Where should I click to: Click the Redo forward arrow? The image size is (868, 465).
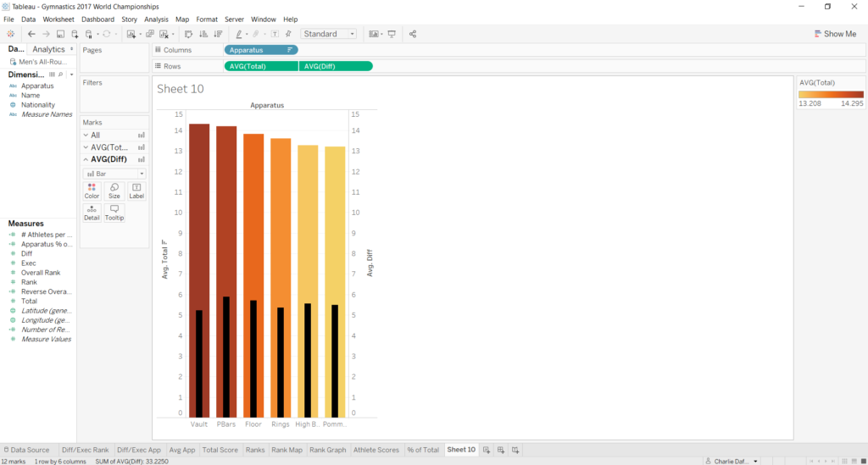[x=46, y=34]
